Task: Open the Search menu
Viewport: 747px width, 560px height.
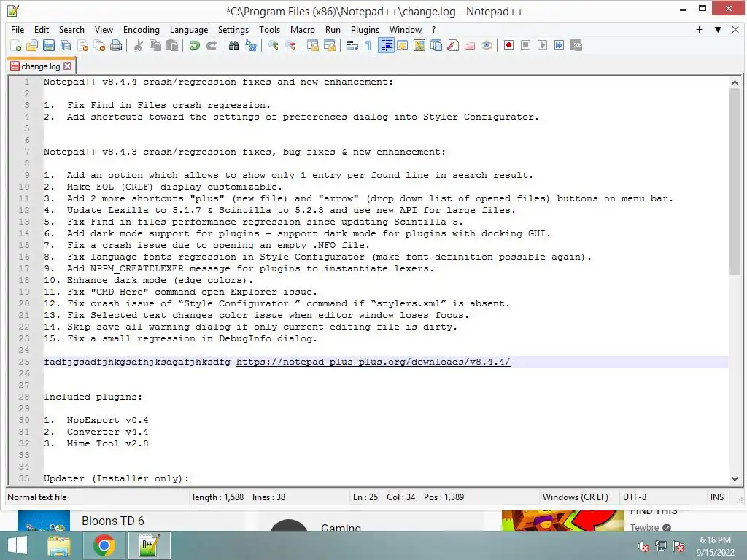Action: tap(71, 29)
